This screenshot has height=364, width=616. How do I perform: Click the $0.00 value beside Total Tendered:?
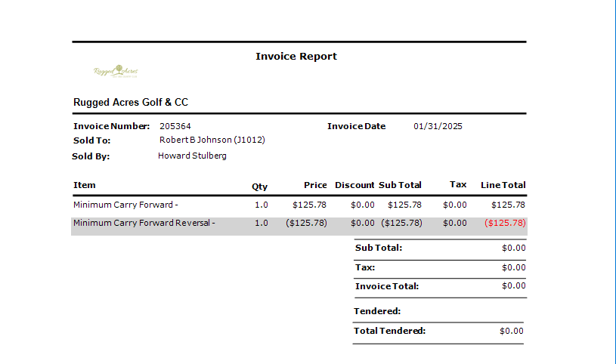click(512, 331)
